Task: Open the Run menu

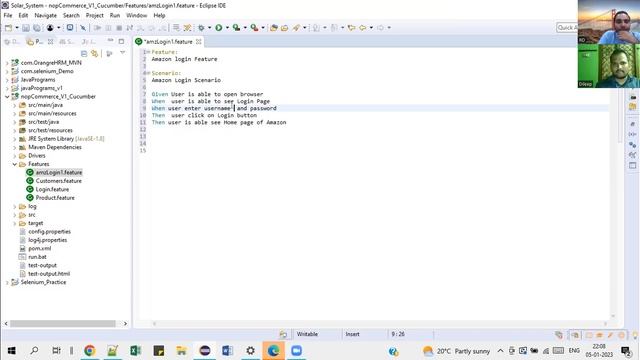Action: click(x=115, y=16)
